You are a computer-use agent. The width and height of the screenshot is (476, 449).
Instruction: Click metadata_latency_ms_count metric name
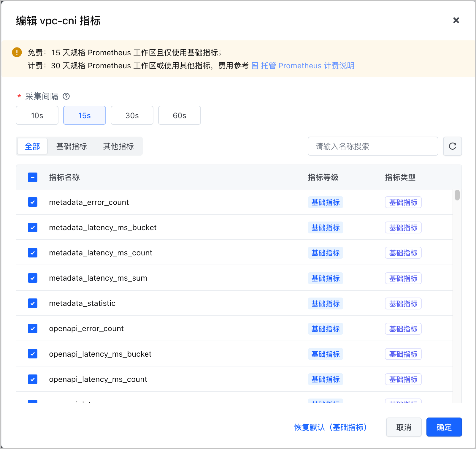[101, 253]
